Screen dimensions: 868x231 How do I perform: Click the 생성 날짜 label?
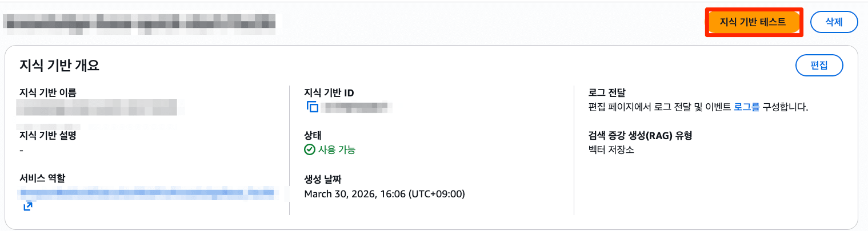coord(323,179)
